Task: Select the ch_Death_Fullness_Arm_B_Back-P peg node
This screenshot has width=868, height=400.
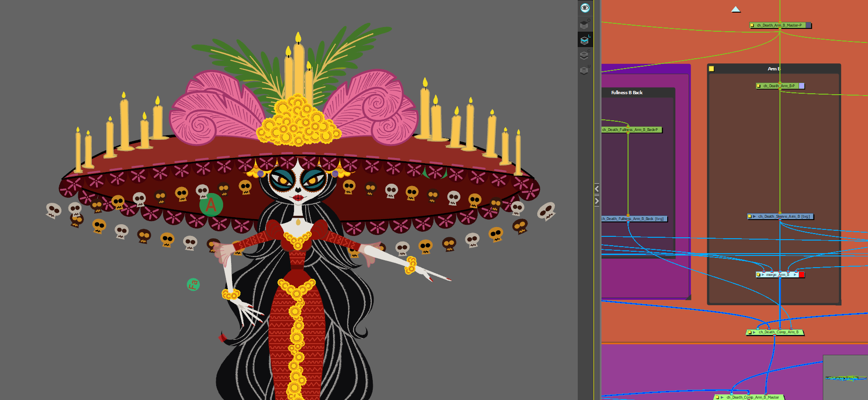Action: point(631,130)
